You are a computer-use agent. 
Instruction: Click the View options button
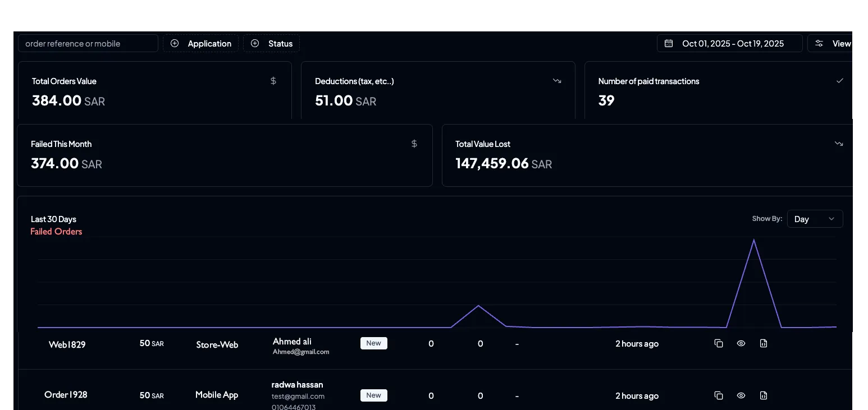click(x=834, y=43)
